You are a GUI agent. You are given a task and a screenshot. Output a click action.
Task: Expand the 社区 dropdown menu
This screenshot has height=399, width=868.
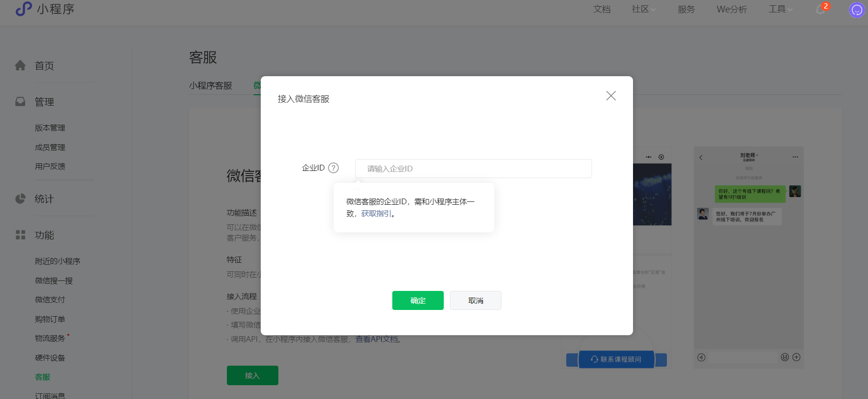point(644,9)
